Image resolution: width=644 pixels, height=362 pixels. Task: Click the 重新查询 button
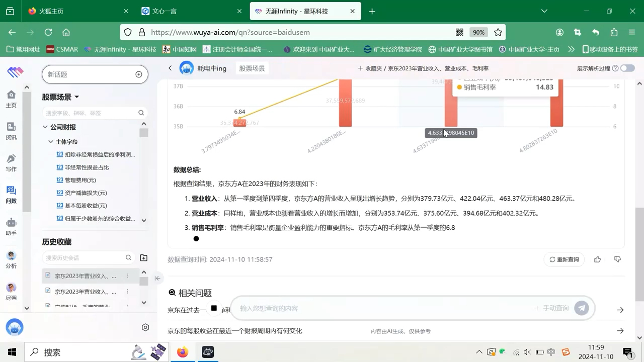pyautogui.click(x=564, y=259)
